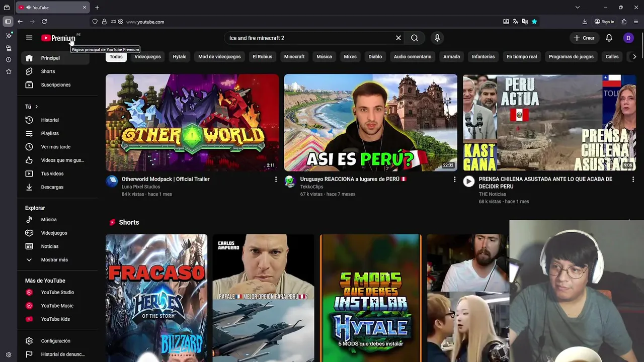Start a voice search with the microphone
The height and width of the screenshot is (362, 644).
tap(437, 38)
